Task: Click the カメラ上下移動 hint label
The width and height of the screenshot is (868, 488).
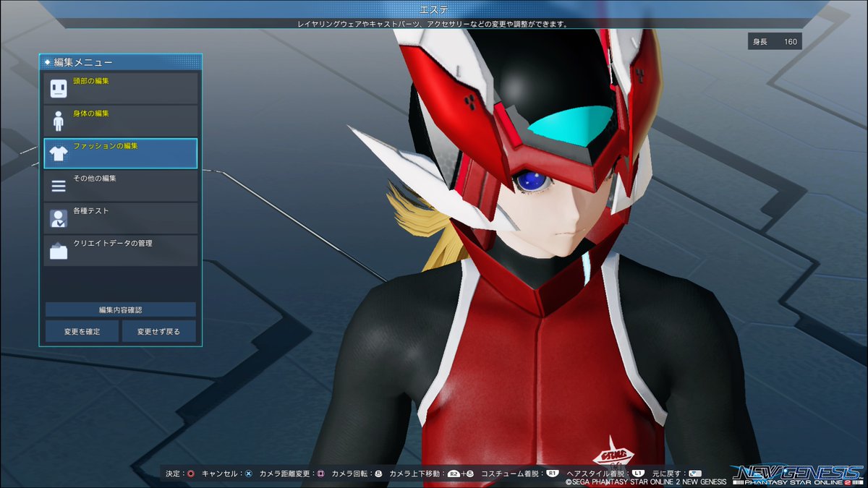Action: (x=414, y=474)
